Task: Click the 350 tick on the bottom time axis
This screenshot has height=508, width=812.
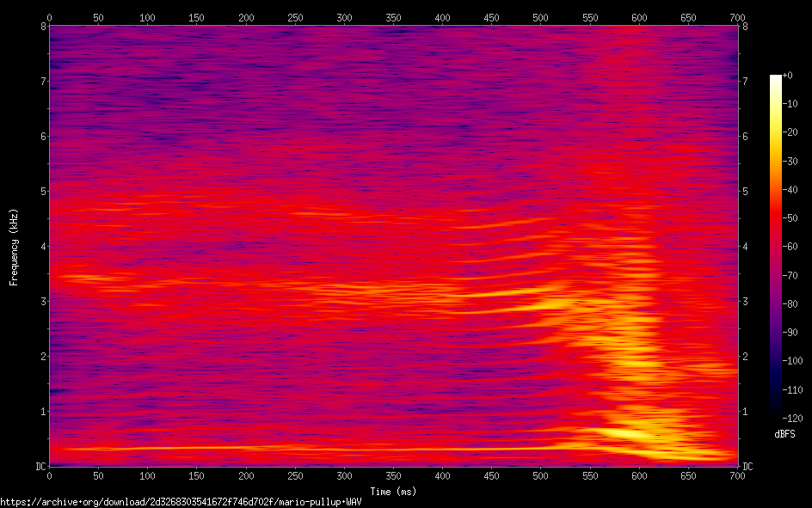Action: [393, 475]
